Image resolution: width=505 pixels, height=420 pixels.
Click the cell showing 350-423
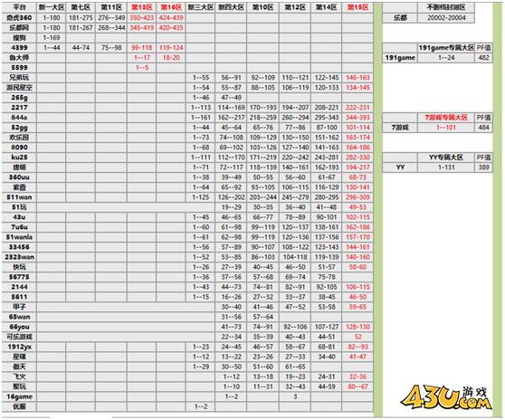pyautogui.click(x=142, y=18)
